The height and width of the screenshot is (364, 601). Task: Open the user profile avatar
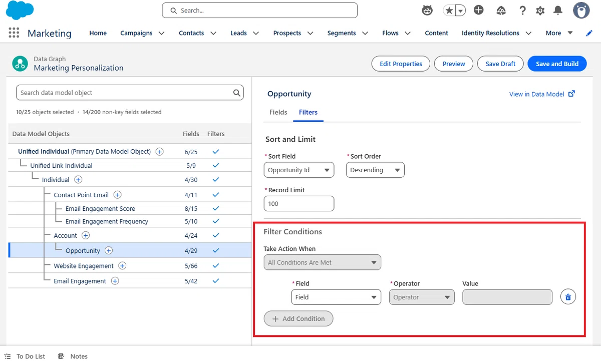tap(581, 10)
